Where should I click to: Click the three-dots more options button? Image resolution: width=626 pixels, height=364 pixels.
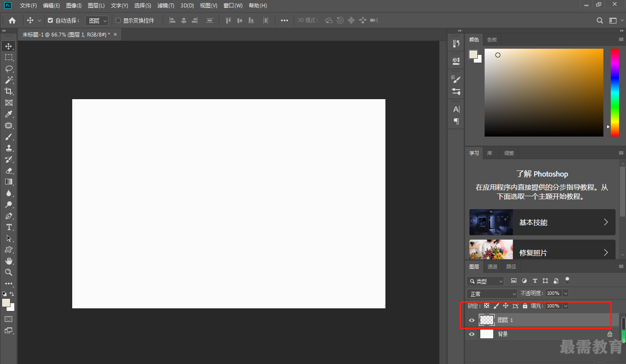click(285, 20)
